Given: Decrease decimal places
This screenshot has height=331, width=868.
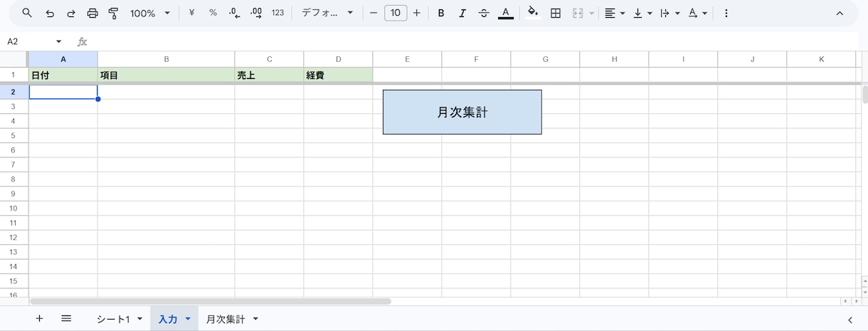Looking at the screenshot, I should [x=235, y=13].
